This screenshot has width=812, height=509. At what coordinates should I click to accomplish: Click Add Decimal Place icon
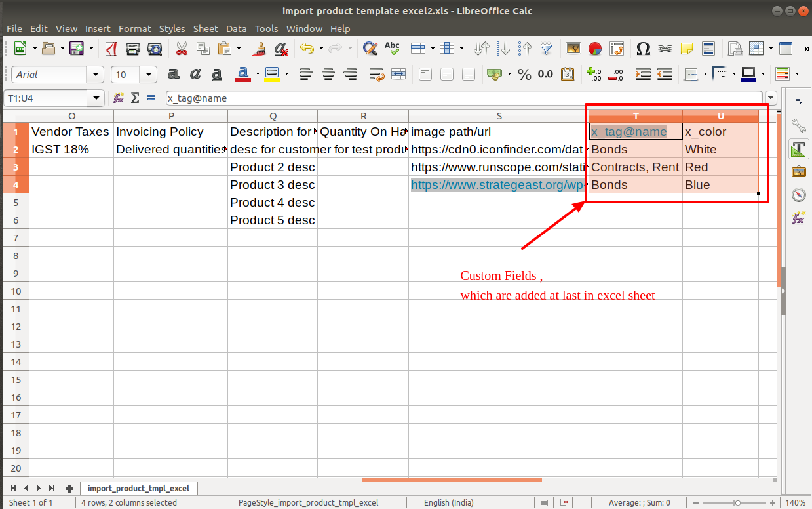(594, 74)
